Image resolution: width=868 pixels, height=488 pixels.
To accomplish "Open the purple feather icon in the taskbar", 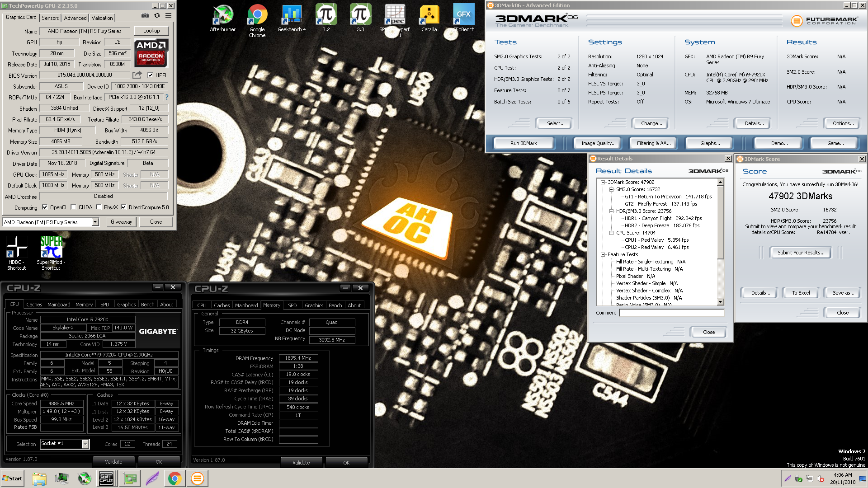I will pos(152,479).
